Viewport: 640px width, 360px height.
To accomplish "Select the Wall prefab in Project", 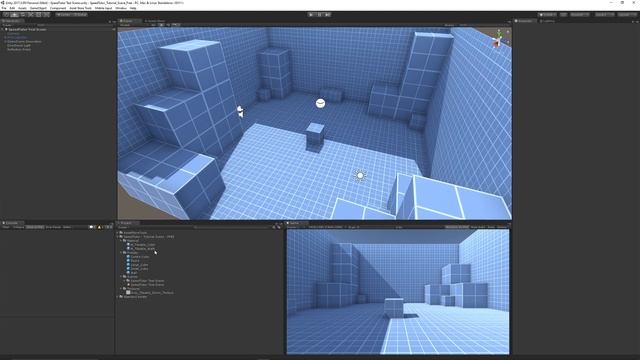I will [133, 273].
